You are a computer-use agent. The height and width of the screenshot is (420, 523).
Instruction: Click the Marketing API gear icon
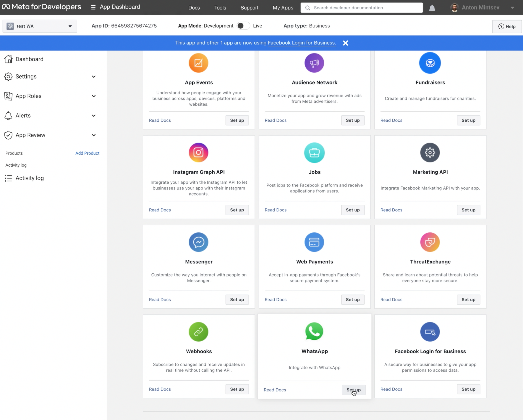point(430,153)
